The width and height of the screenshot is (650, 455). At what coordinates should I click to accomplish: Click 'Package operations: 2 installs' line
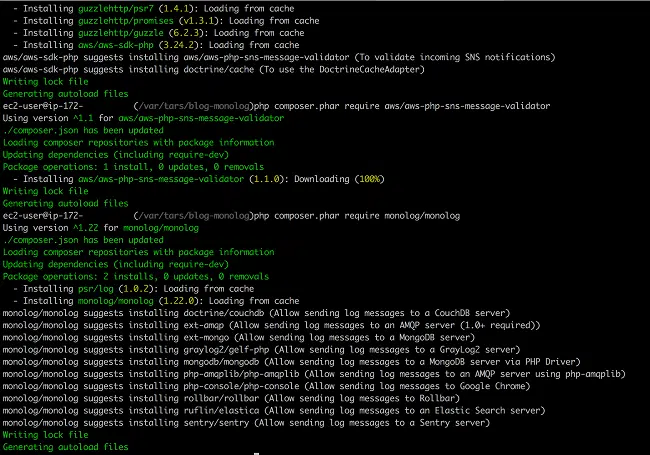point(136,276)
